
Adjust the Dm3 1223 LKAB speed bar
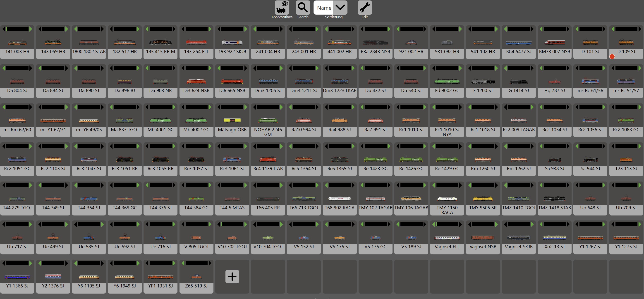(x=340, y=68)
